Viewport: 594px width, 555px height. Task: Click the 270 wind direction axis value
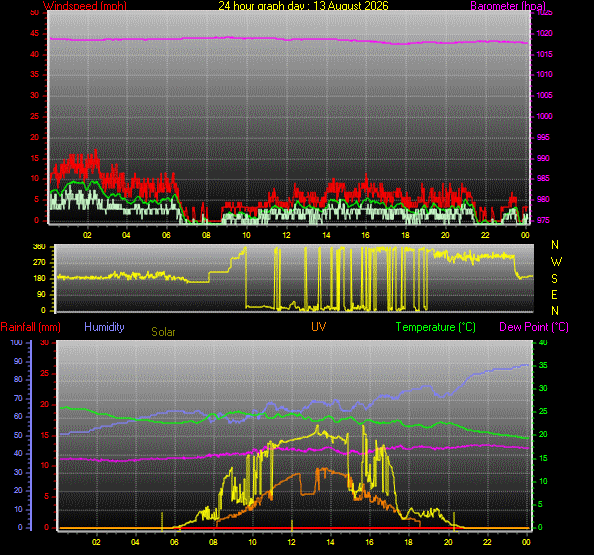tap(39, 262)
